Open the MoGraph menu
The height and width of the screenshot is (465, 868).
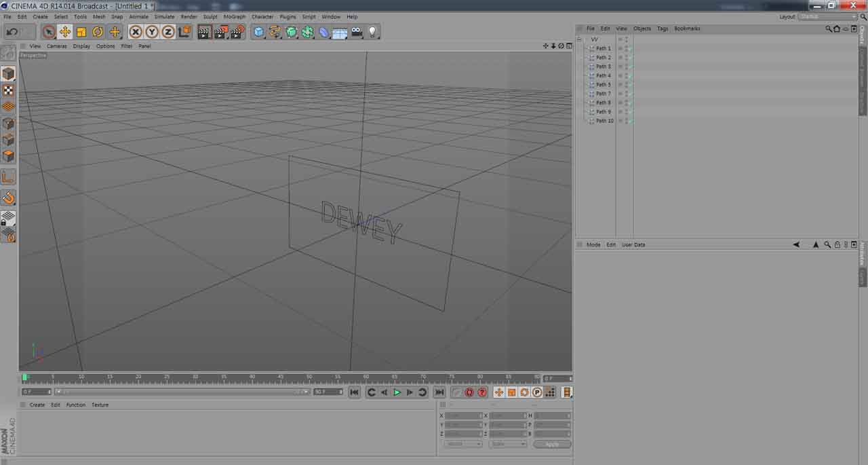pyautogui.click(x=235, y=16)
